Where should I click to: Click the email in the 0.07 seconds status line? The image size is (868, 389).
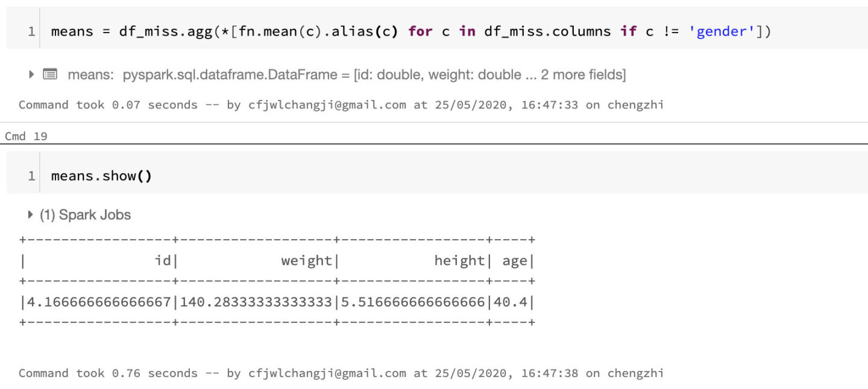(327, 105)
